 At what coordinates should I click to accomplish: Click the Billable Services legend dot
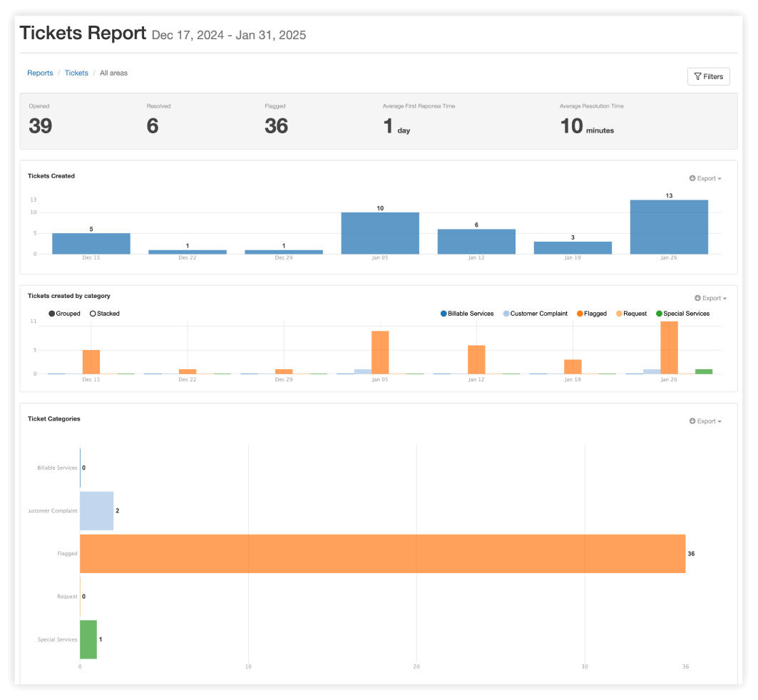pyautogui.click(x=444, y=314)
